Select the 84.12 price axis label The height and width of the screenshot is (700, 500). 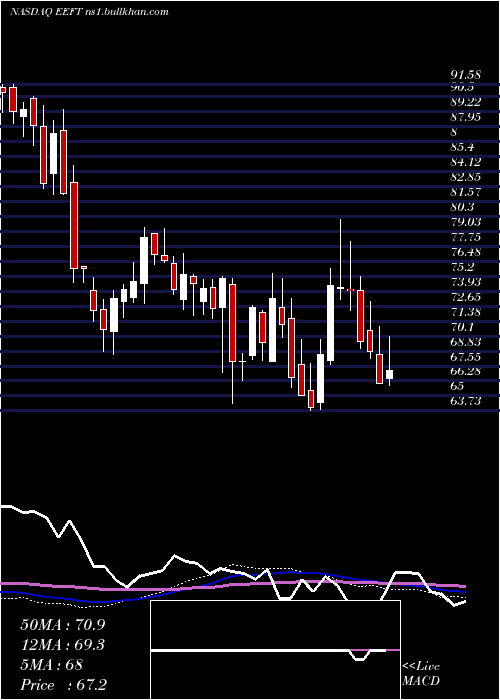[466, 162]
